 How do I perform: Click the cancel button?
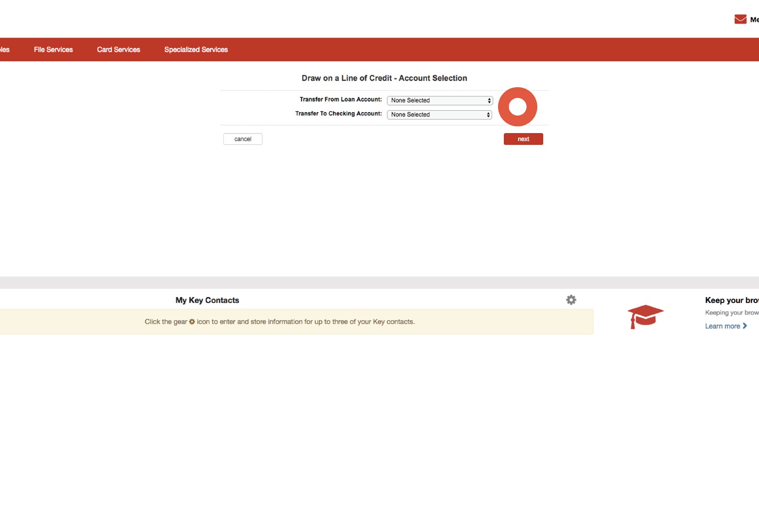coord(242,139)
